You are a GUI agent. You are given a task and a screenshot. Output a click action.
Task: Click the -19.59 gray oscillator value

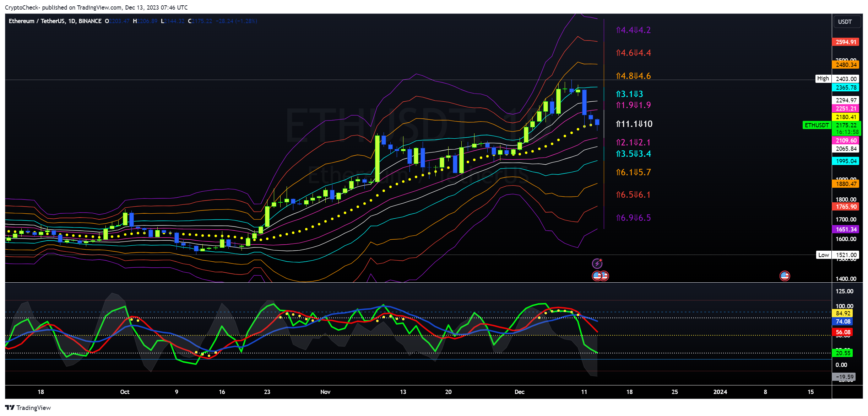(844, 377)
